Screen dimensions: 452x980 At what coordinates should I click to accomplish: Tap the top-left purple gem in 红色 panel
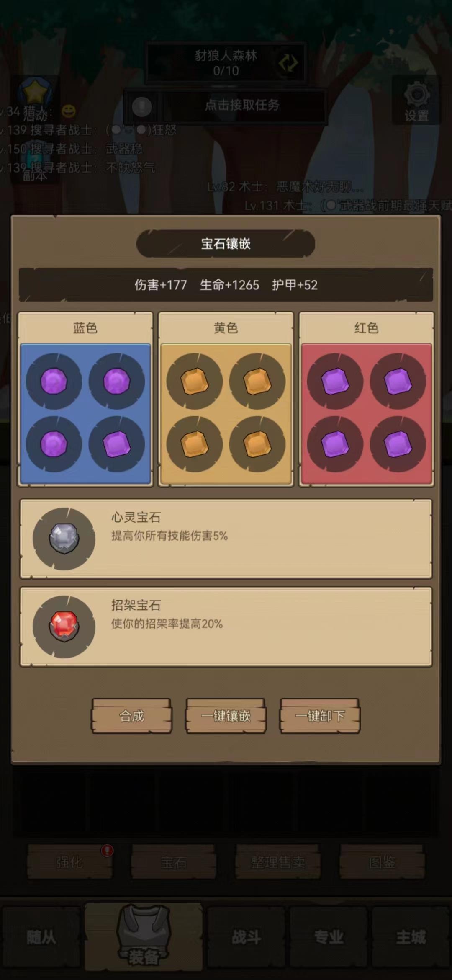[335, 381]
